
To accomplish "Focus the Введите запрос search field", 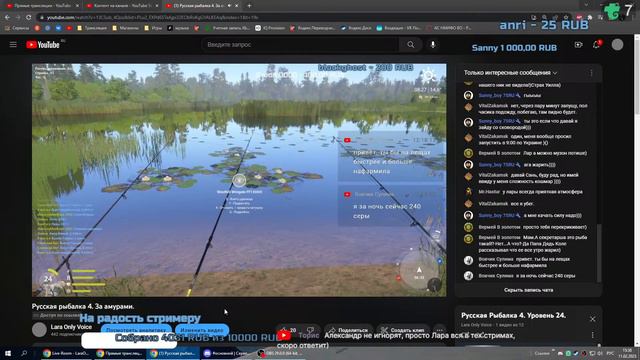I will (300, 44).
